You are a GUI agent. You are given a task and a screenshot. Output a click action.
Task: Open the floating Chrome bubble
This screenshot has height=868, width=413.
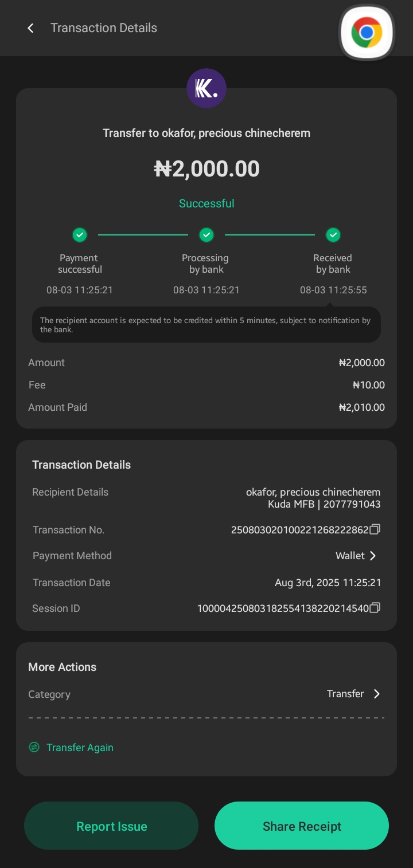pyautogui.click(x=367, y=33)
